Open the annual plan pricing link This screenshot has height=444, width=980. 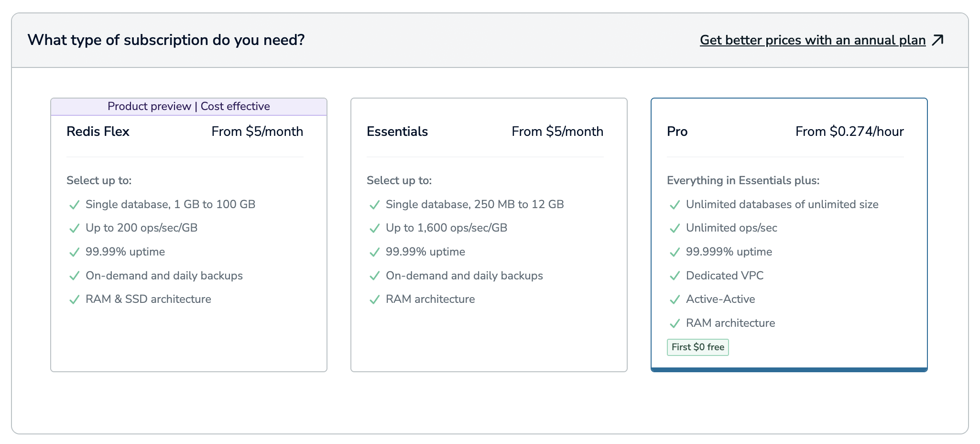click(x=813, y=40)
